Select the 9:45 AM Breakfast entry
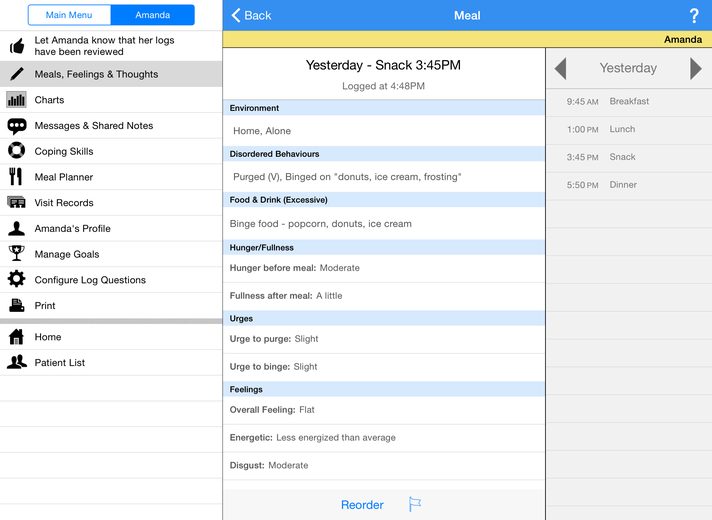Viewport: 712px width, 520px height. (629, 102)
